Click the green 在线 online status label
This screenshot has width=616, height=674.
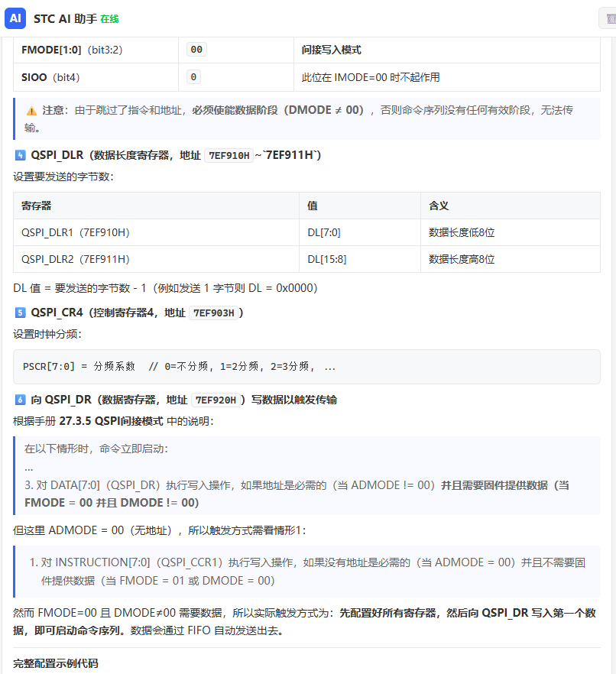coord(109,19)
